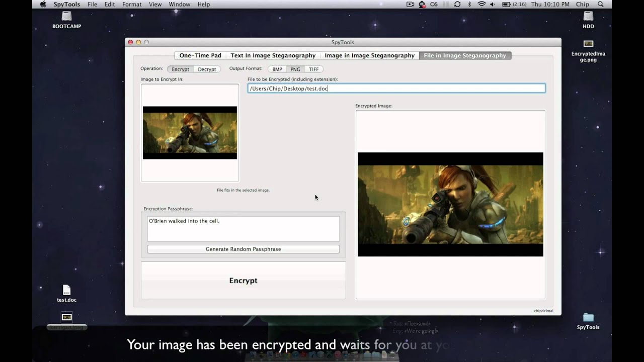This screenshot has width=644, height=362.
Task: Click the file path input field
Action: click(x=396, y=88)
